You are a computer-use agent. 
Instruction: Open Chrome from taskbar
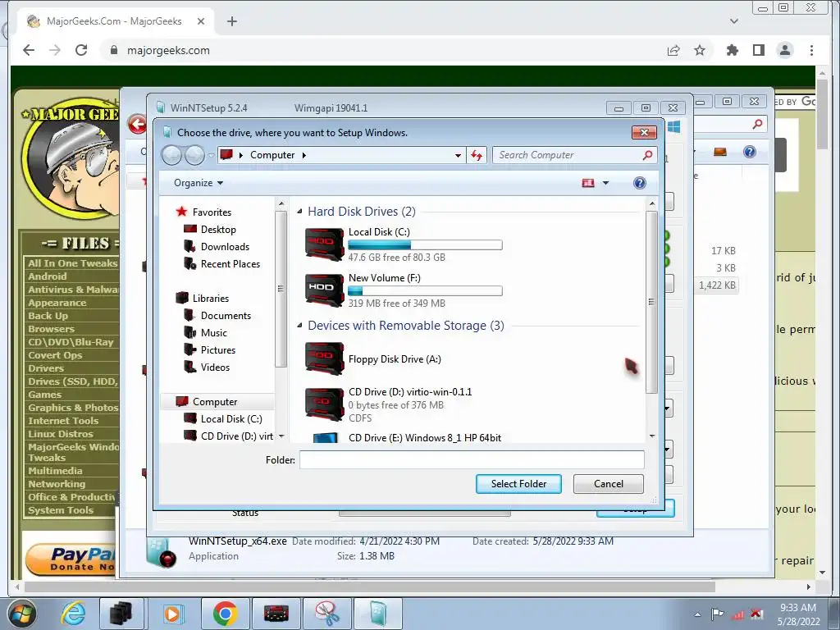point(225,614)
